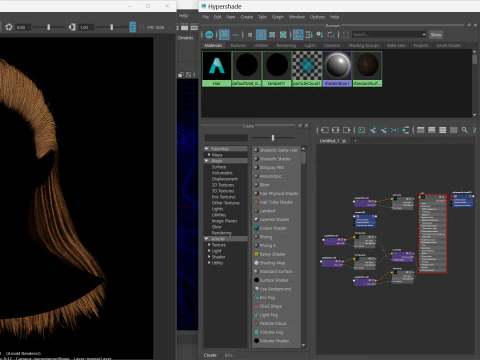Open the Options menu in Hypershade
This screenshot has height=360, width=480.
[x=317, y=17]
